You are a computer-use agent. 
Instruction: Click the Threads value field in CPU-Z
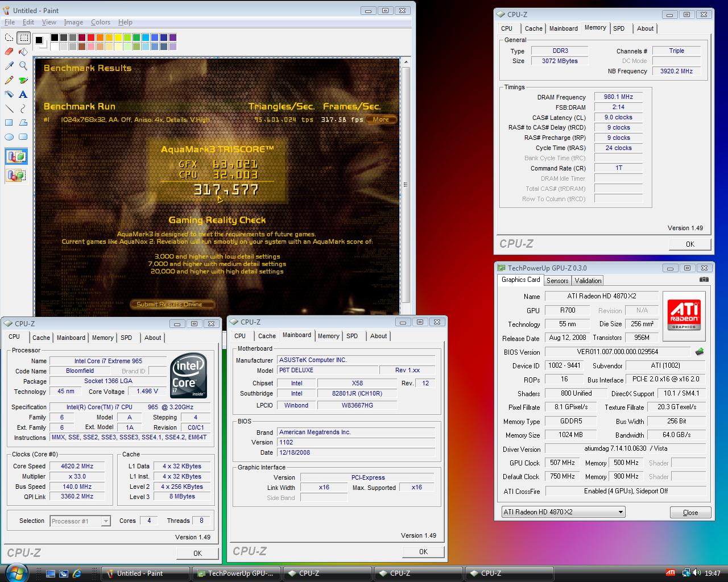click(x=201, y=521)
